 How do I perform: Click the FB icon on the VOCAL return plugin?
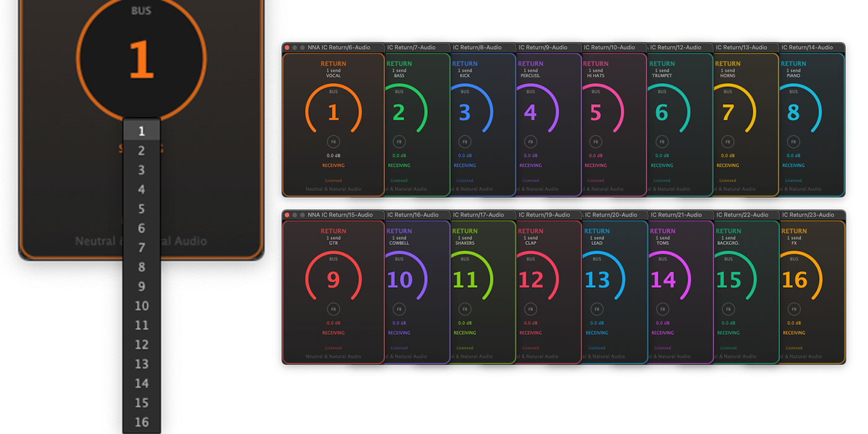[x=333, y=141]
